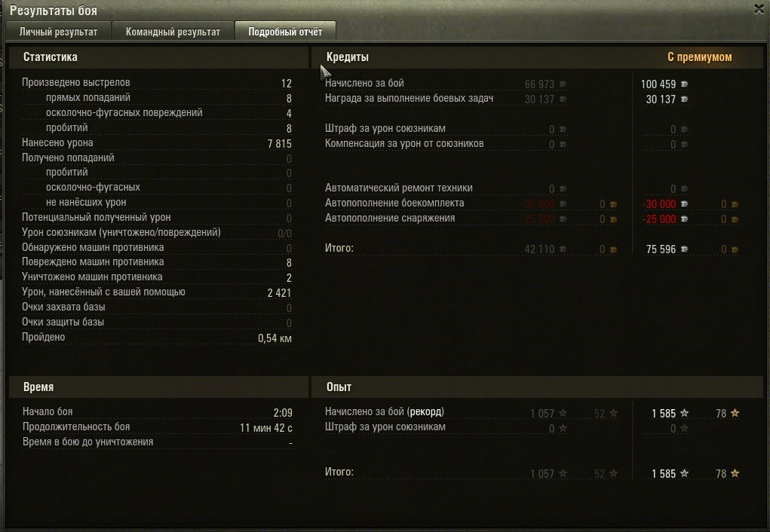Click Начислено за бой (рекорд) label
This screenshot has height=532, width=770.
pos(385,411)
